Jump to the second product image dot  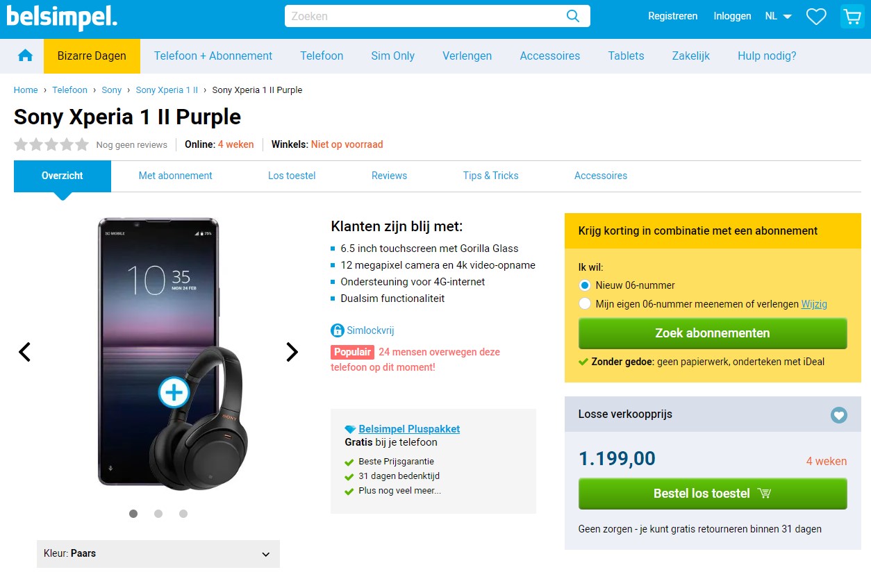[158, 514]
